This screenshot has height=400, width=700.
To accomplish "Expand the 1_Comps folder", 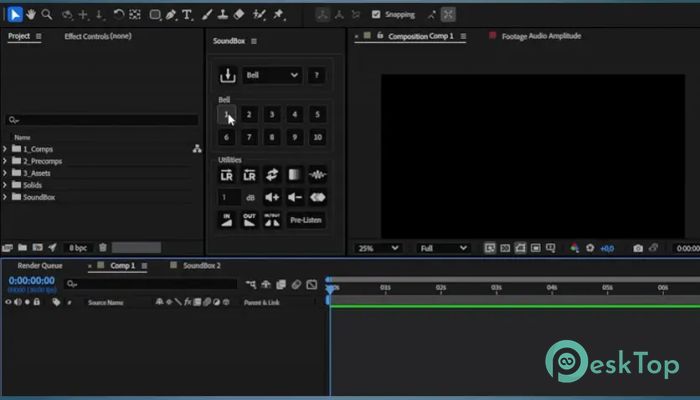I will [x=5, y=149].
